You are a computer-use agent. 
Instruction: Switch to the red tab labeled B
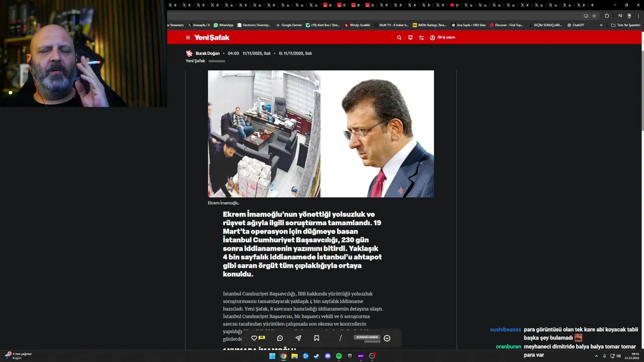pos(356,5)
